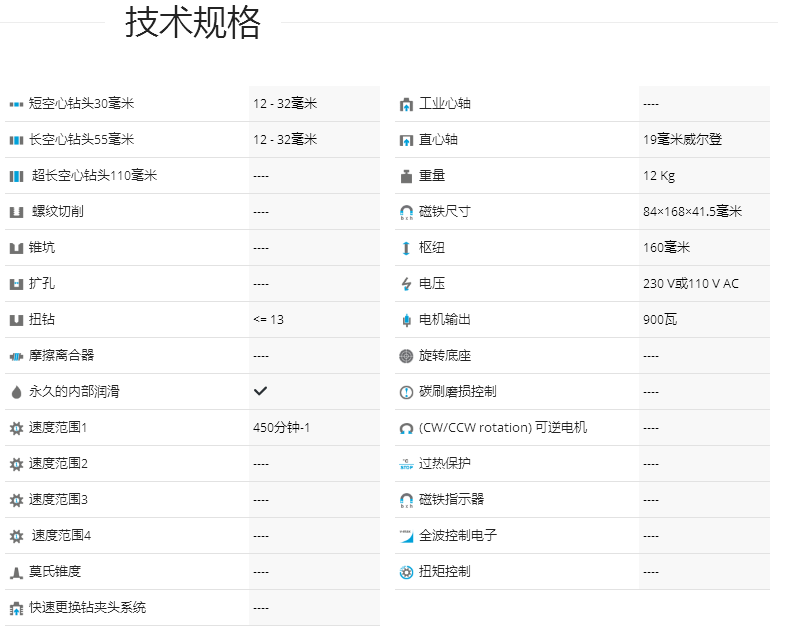790x629 pixels.
Task: Click the 莫氏锥度 taper icon
Action: (16, 572)
